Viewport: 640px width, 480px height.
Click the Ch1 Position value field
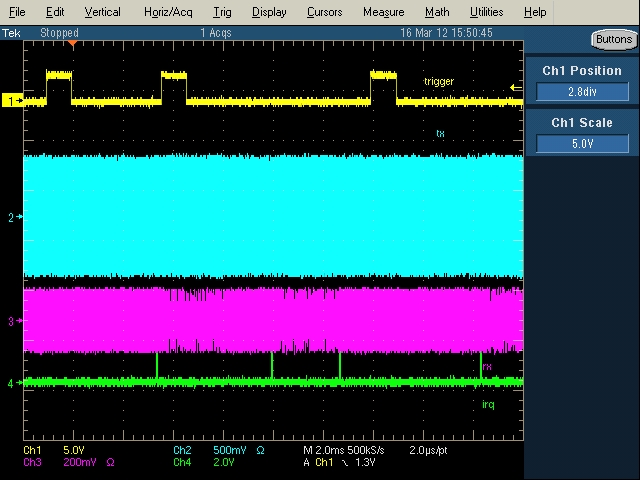582,92
